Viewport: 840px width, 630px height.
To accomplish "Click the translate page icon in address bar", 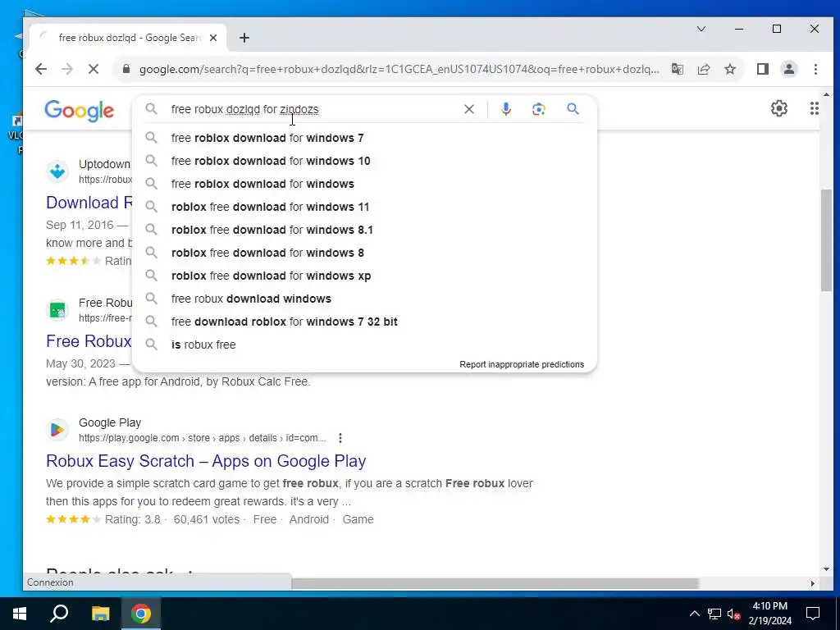I will coord(678,69).
